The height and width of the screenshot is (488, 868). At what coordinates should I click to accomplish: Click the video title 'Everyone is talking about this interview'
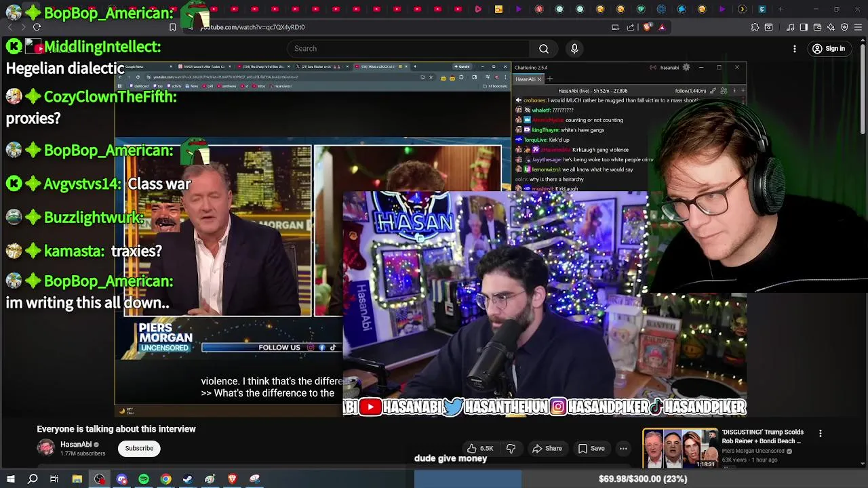pos(116,429)
